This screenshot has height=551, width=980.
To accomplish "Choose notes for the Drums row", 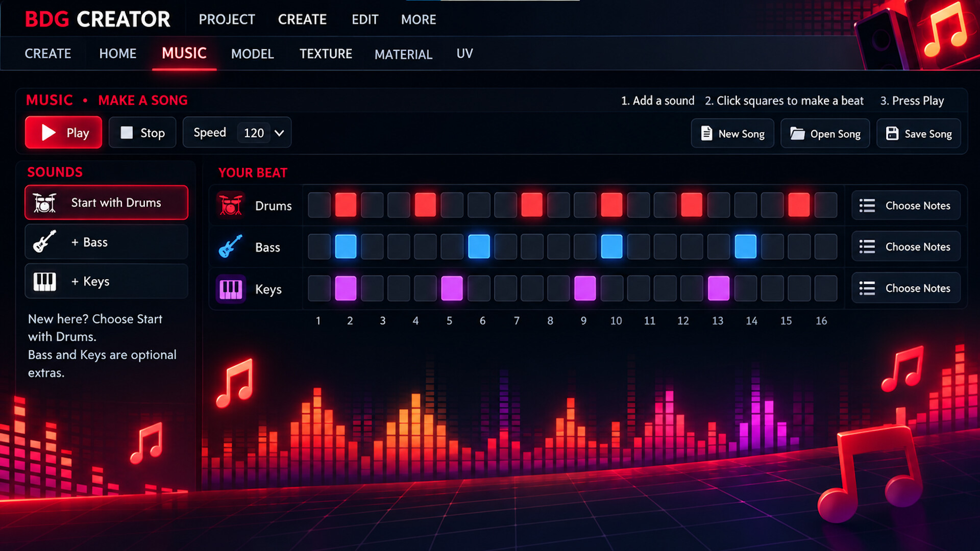I will coord(906,205).
